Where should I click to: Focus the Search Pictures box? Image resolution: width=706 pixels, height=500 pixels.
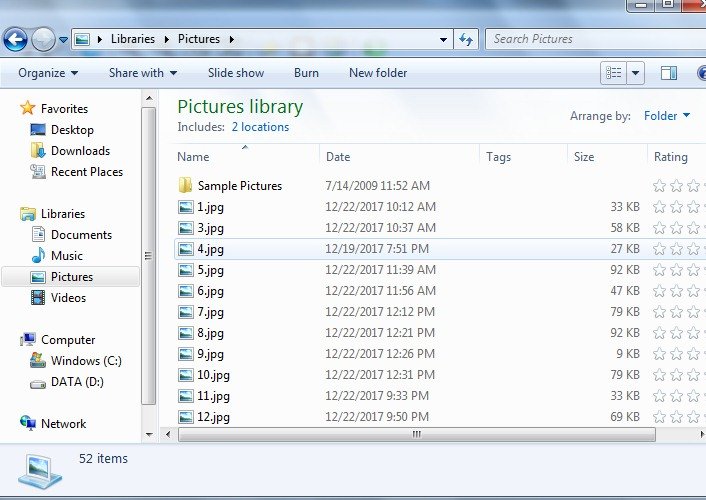click(x=595, y=39)
